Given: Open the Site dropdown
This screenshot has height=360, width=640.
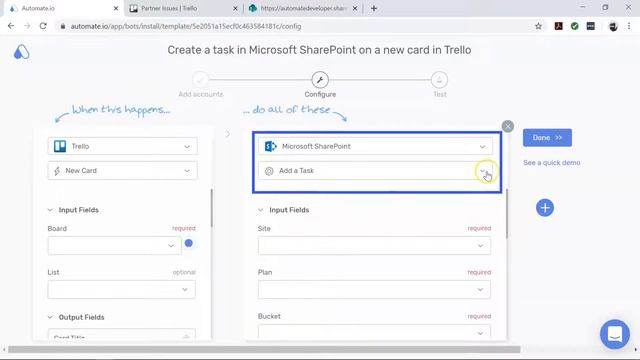Looking at the screenshot, I should (374, 246).
